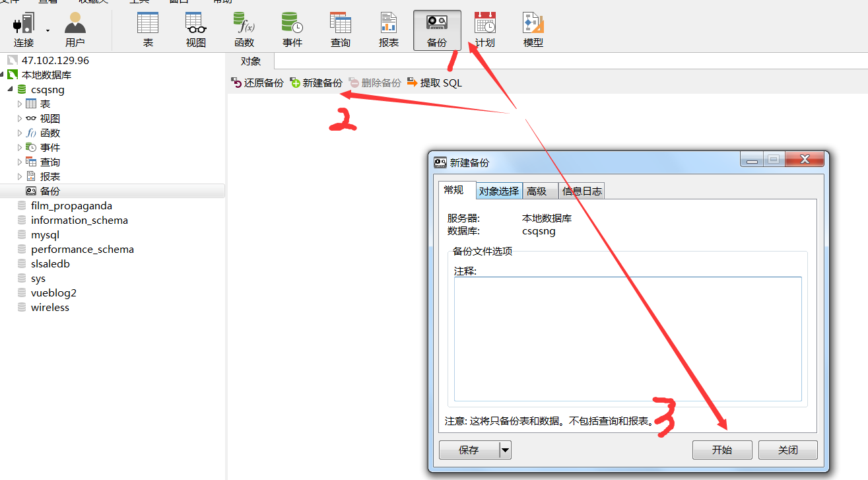Select the 47.102.129.96 connection

tap(55, 60)
